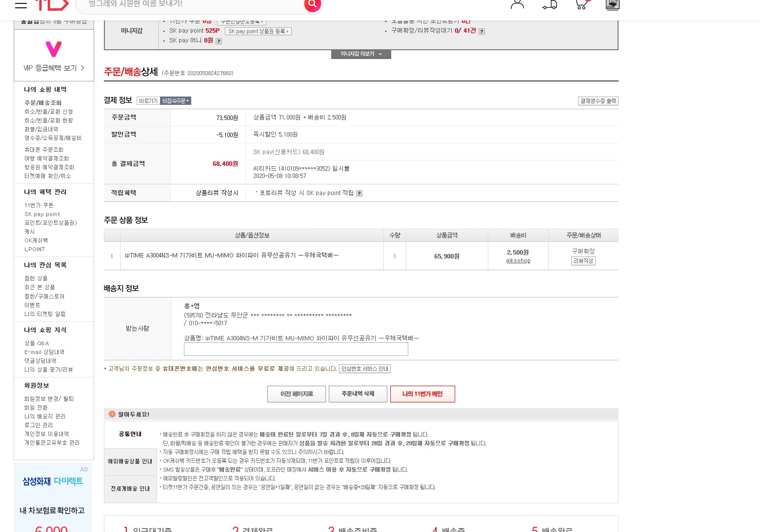
Task: Open the delivery truck tracking icon
Action: [550, 5]
